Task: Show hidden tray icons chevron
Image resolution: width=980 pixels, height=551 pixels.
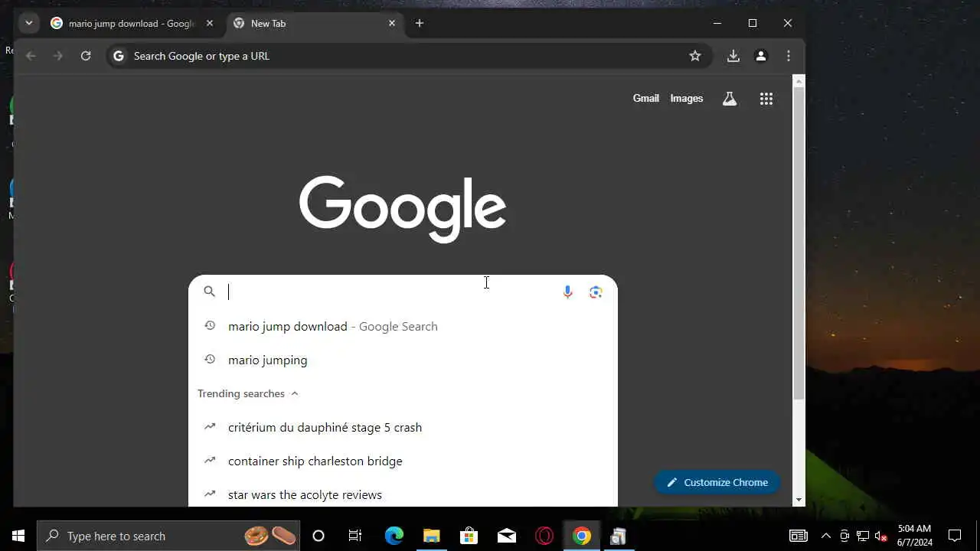Action: [x=825, y=536]
